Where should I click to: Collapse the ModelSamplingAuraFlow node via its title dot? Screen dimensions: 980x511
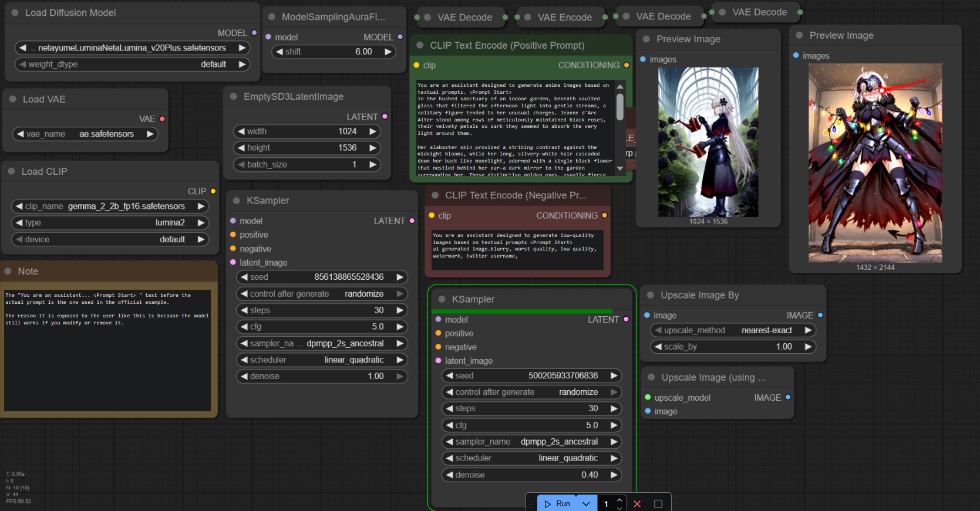click(271, 17)
